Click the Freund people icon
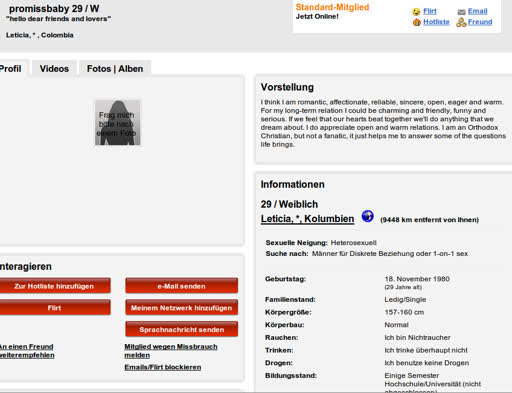The width and height of the screenshot is (512, 393). point(461,22)
